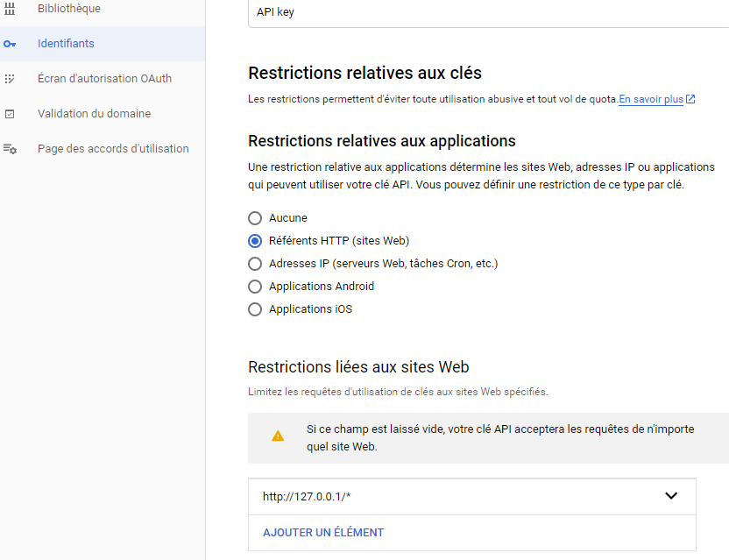
Task: Open the Bibliothèque menu item
Action: (x=69, y=9)
